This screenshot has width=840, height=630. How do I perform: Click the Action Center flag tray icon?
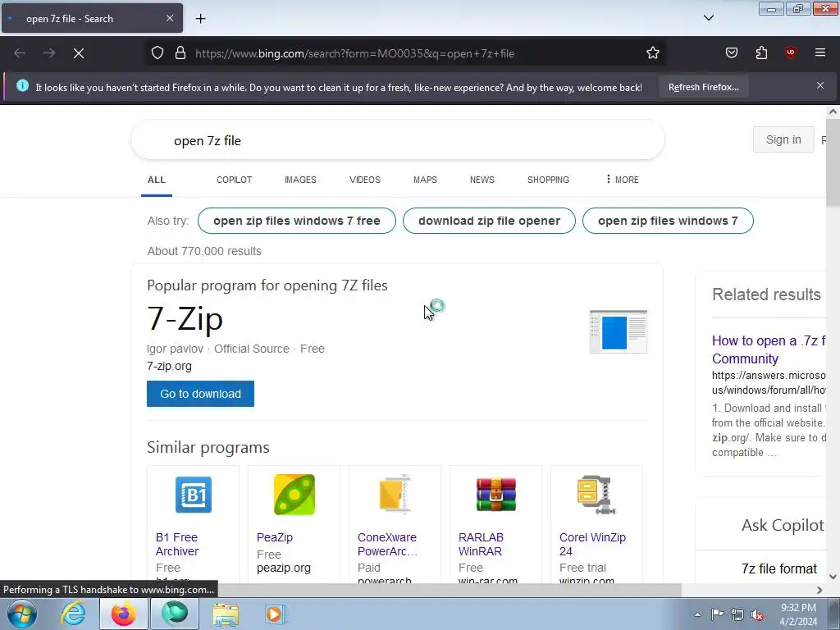[x=717, y=614]
